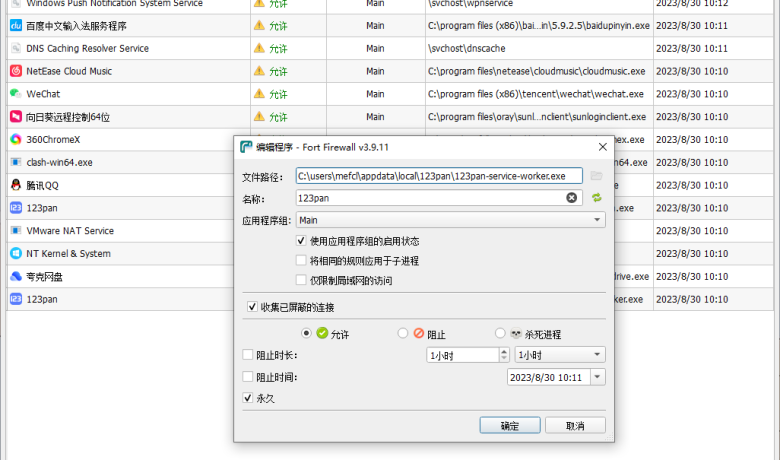Click warning icon in DNS Caching row
780x460 pixels.
click(x=259, y=48)
